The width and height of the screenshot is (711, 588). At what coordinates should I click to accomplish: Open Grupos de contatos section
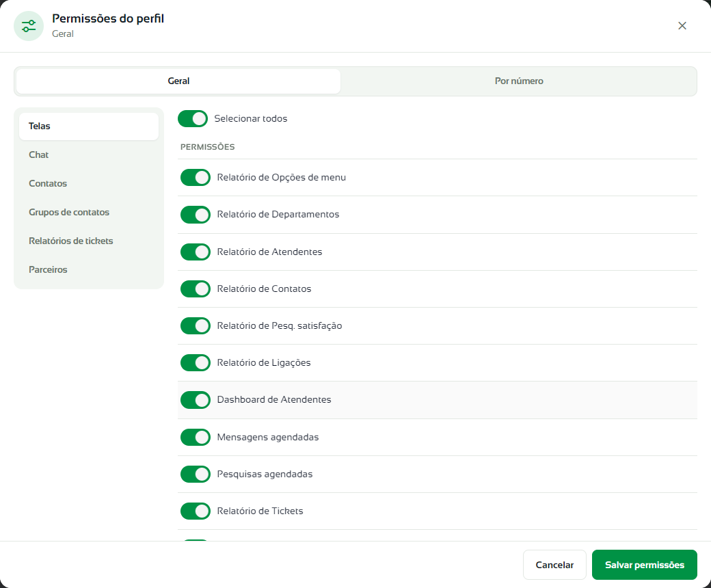pos(89,212)
